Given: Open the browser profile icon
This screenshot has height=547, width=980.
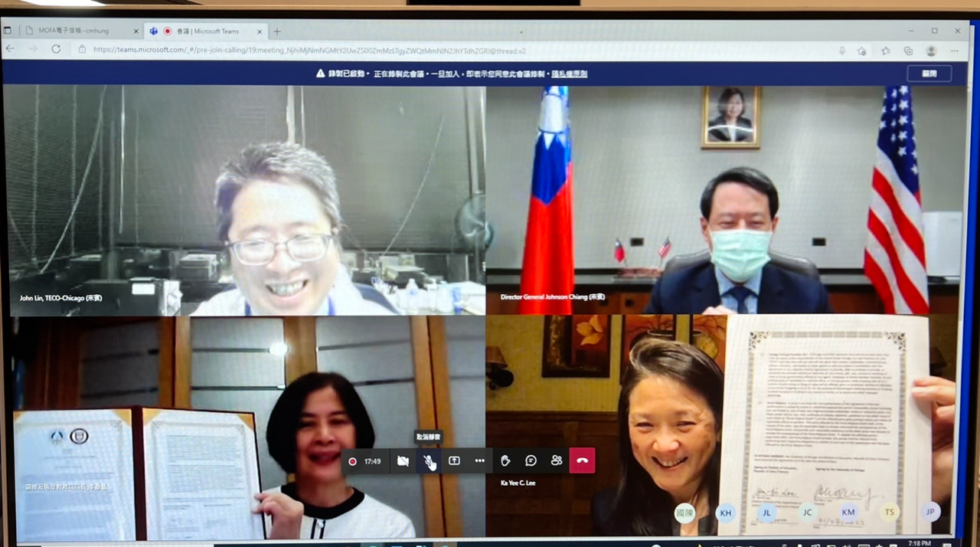Looking at the screenshot, I should coord(931,51).
